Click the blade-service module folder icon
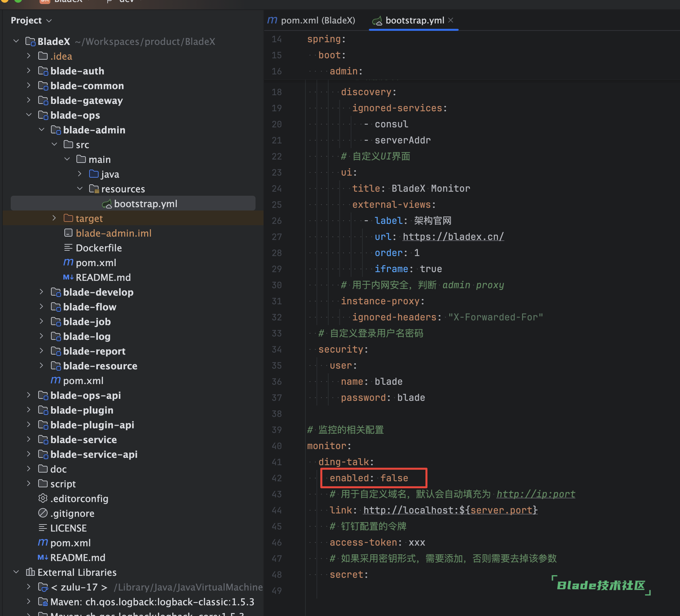 (x=43, y=440)
